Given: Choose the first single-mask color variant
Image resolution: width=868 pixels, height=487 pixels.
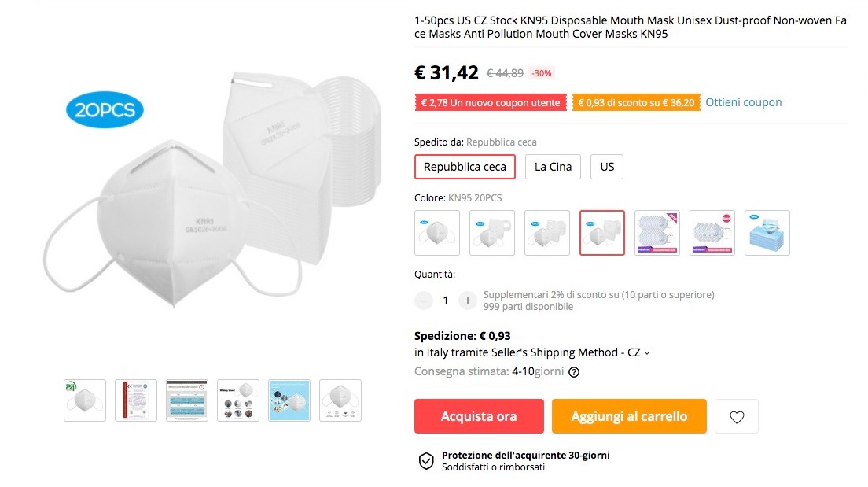Looking at the screenshot, I should (437, 233).
